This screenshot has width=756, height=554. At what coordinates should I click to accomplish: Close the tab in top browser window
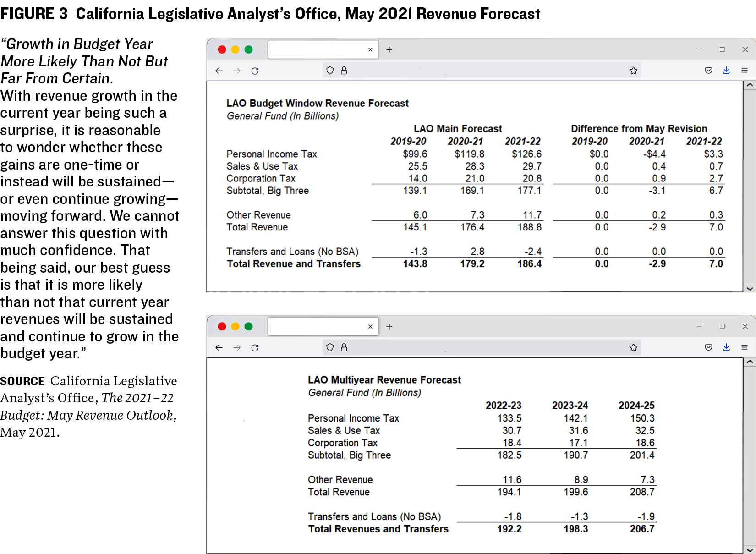pyautogui.click(x=370, y=49)
